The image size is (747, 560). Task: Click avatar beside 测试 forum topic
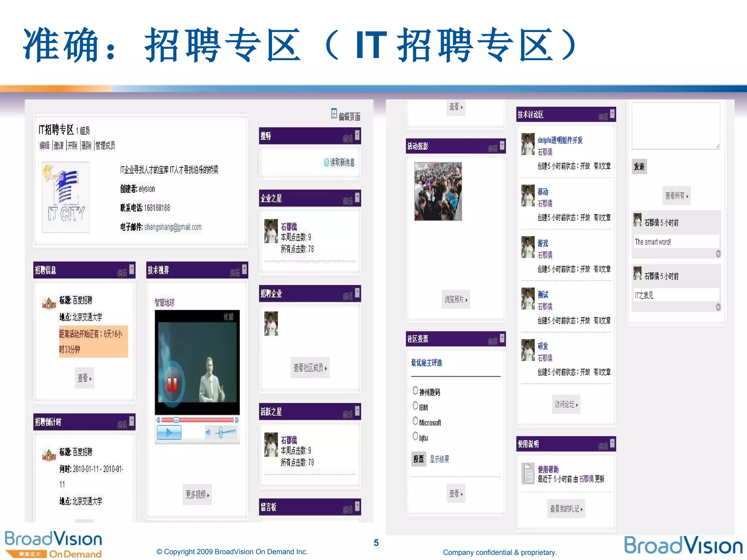(x=528, y=298)
